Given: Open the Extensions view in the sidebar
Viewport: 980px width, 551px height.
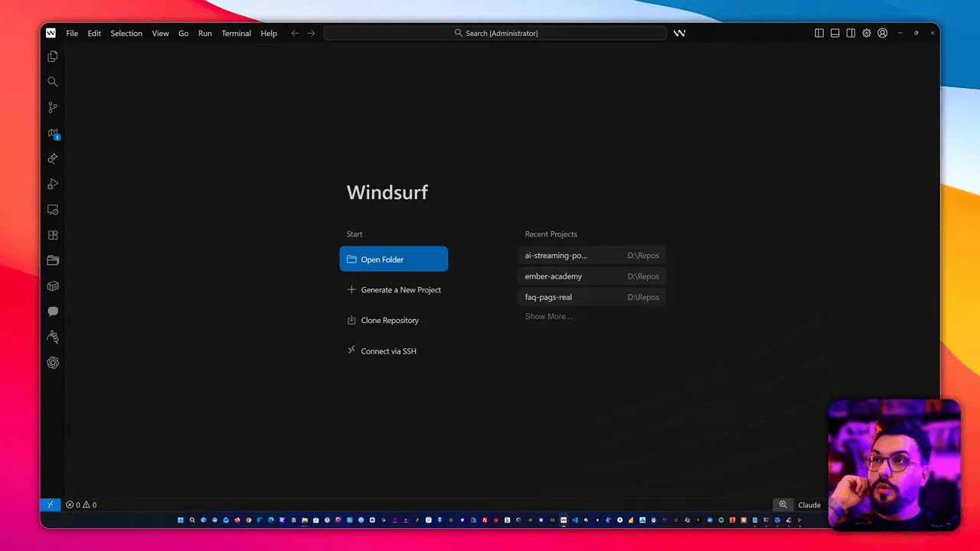Looking at the screenshot, I should (53, 236).
